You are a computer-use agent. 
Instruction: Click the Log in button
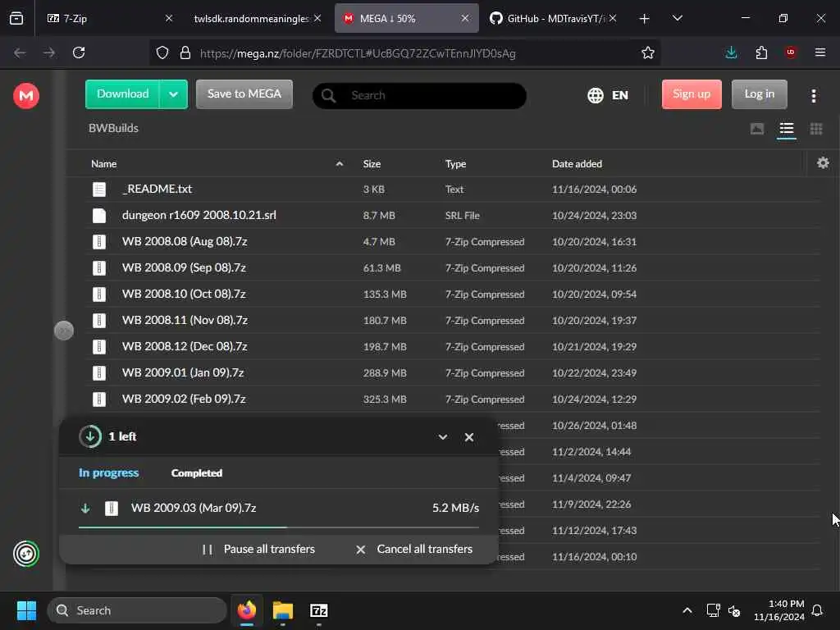(x=759, y=94)
